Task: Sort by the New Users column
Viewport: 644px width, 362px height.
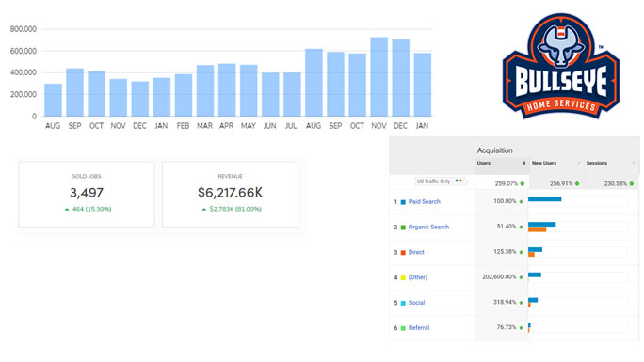Action: pyautogui.click(x=544, y=164)
